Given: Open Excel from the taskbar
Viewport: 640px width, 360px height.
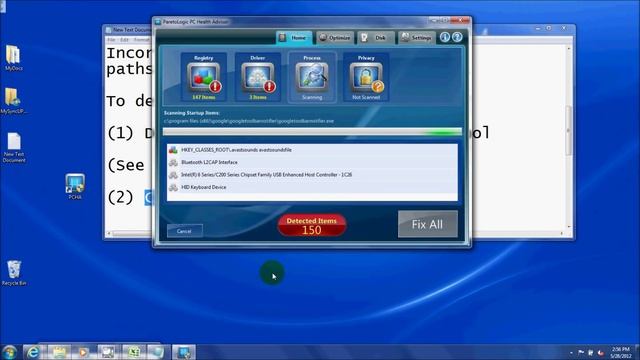Looking at the screenshot, I should point(133,352).
